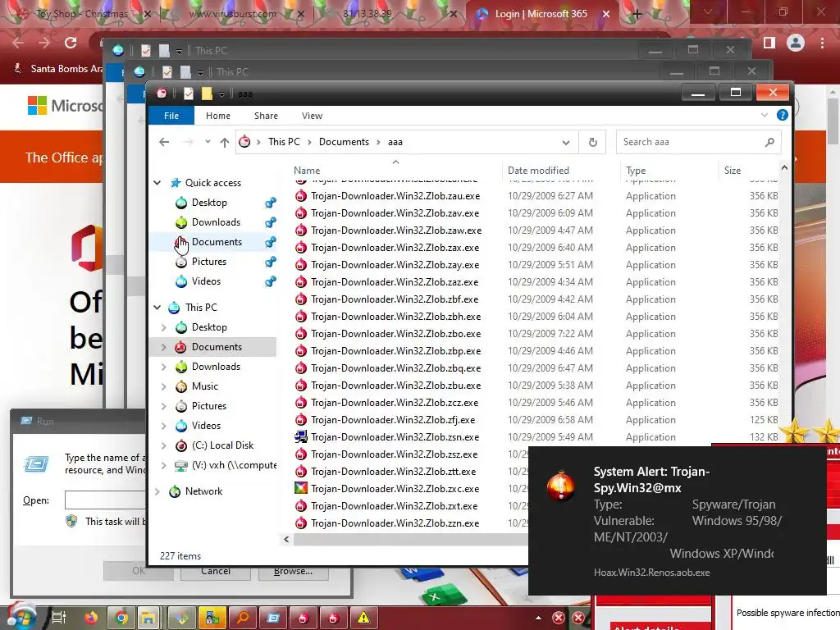840x630 pixels.
Task: Click Documents in breadcrumb path
Action: 344,142
